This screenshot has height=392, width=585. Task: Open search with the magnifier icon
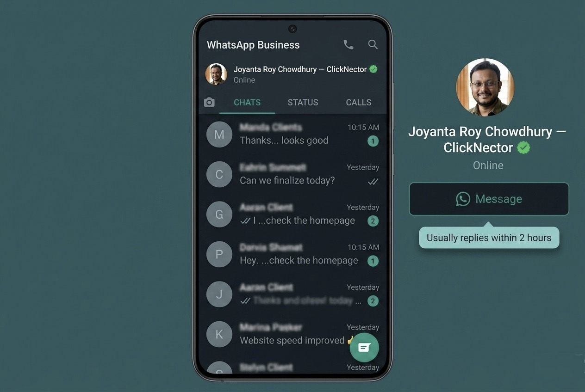[373, 44]
